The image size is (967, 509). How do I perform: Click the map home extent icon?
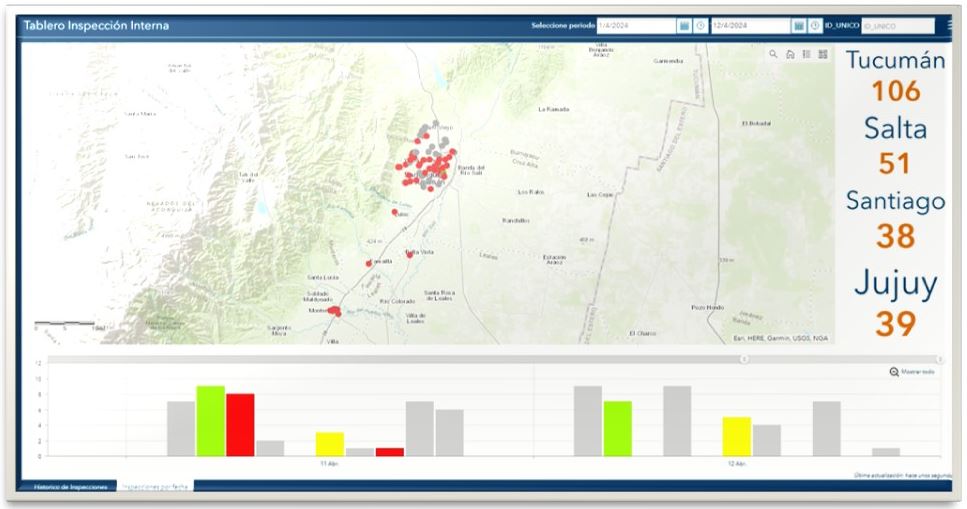790,54
